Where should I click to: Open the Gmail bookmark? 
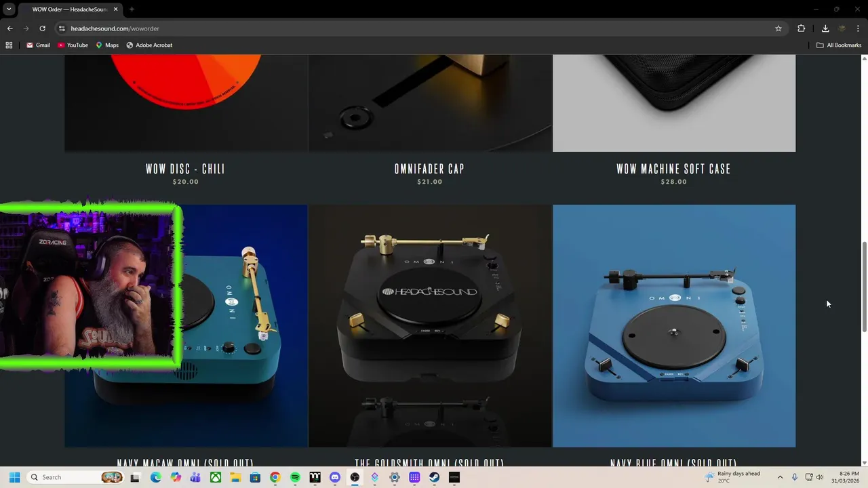click(x=38, y=45)
